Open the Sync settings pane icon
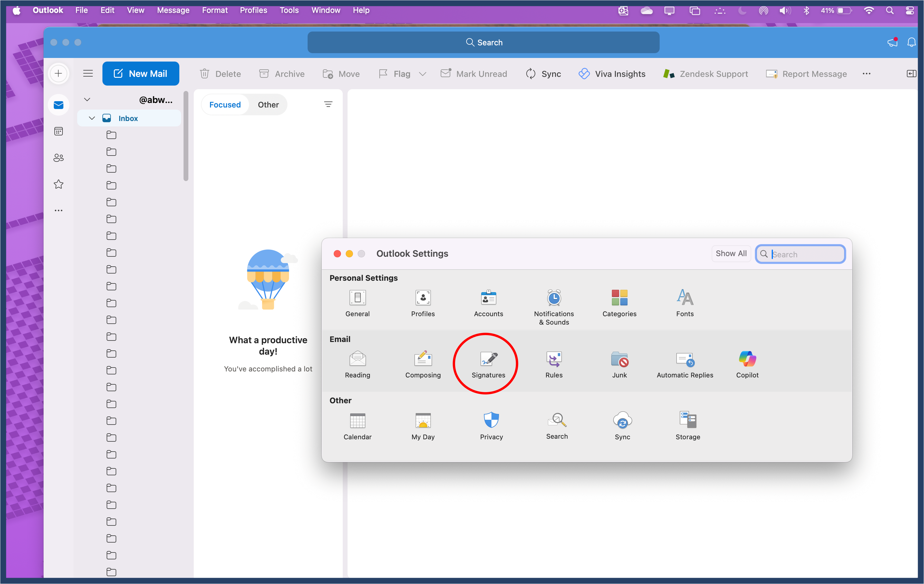The width and height of the screenshot is (924, 584). coord(622,426)
